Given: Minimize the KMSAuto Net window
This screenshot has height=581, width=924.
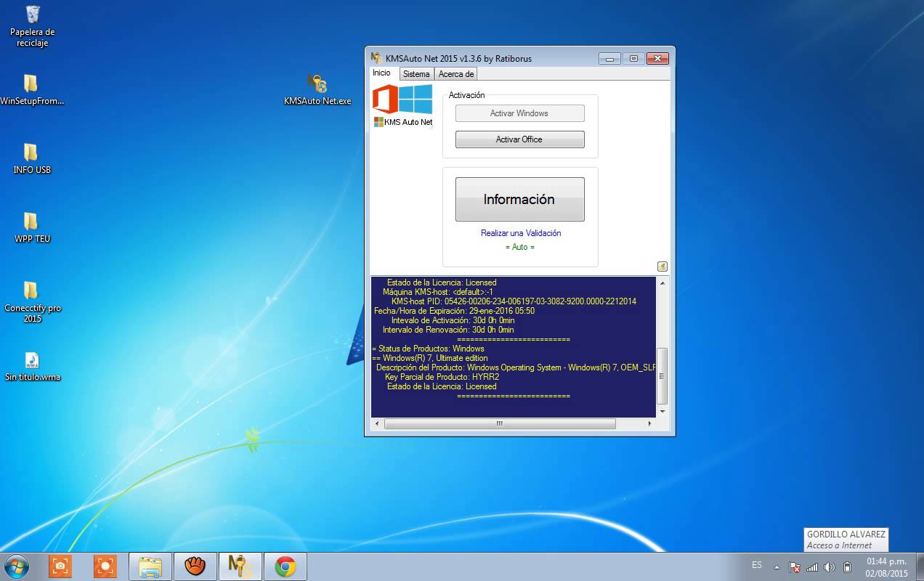Looking at the screenshot, I should click(609, 59).
